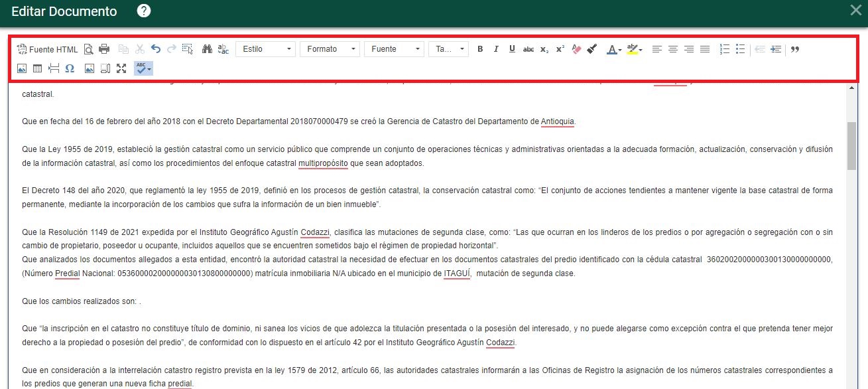
Task: Click the redo arrow icon
Action: pos(172,49)
